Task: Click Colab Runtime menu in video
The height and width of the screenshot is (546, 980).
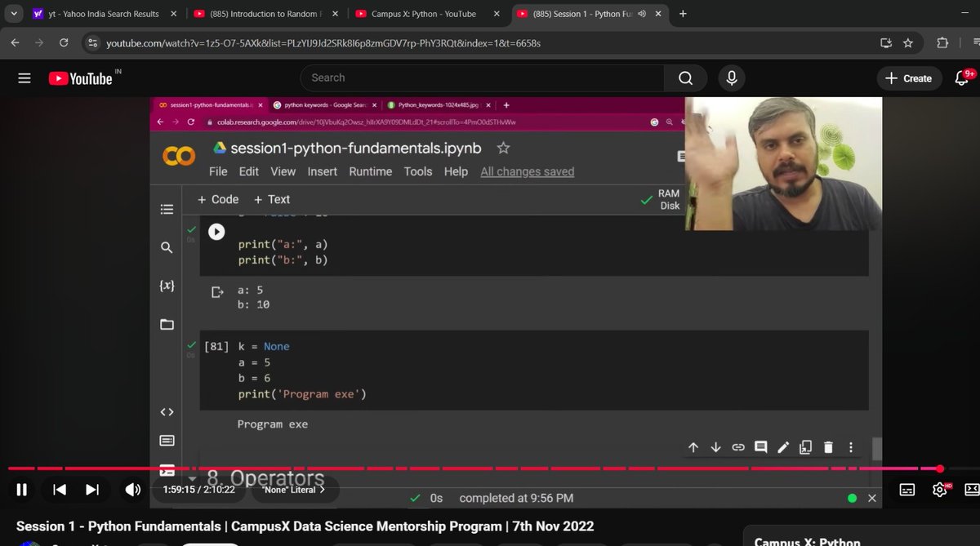Action: (x=371, y=171)
